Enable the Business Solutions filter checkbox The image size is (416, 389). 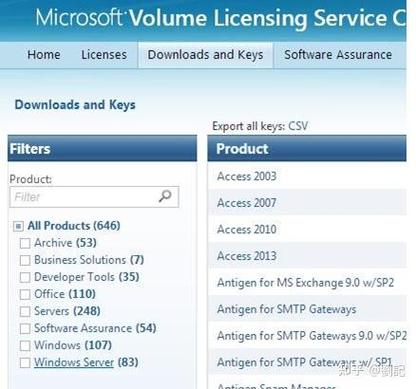(x=25, y=260)
